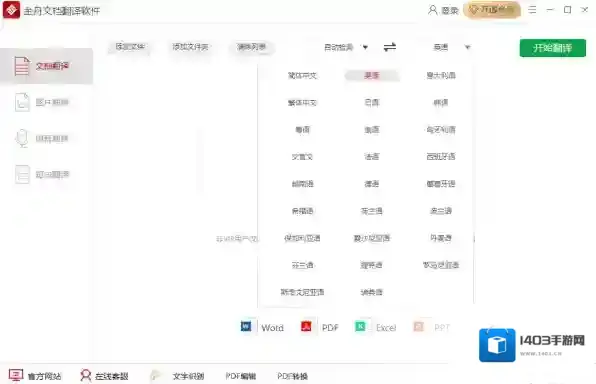
Task: Select 葡萄牙语 in language list
Action: point(441,184)
